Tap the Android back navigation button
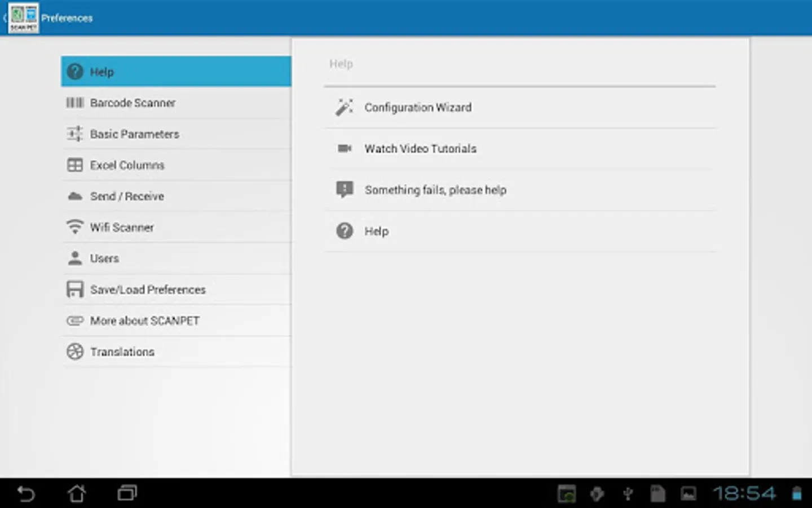The image size is (812, 508). click(26, 494)
